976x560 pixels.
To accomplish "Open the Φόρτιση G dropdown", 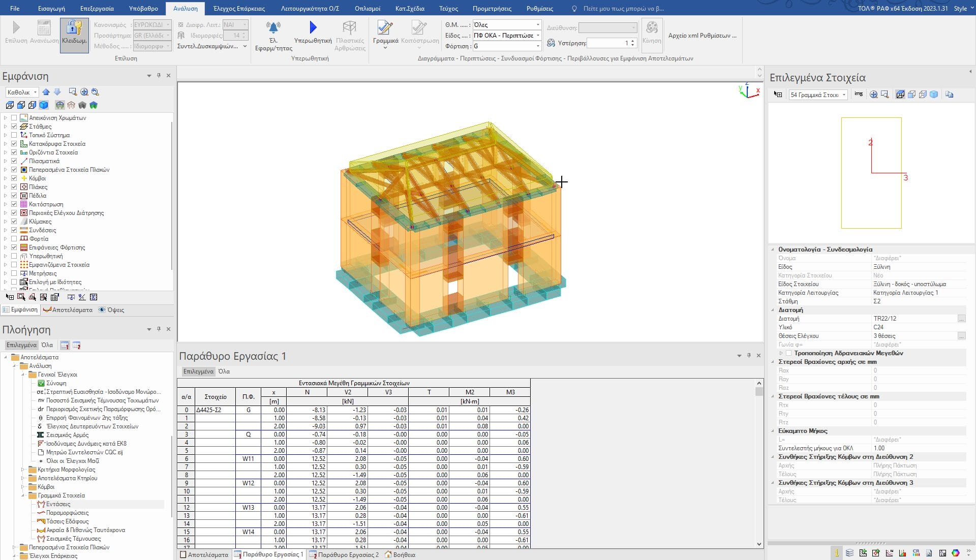I will 538,46.
